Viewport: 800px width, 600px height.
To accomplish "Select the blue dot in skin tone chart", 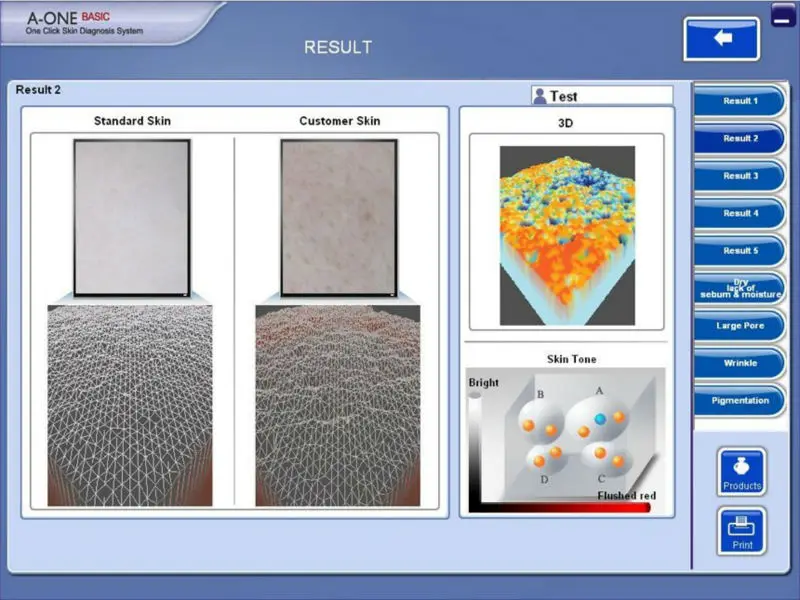I will [x=600, y=419].
